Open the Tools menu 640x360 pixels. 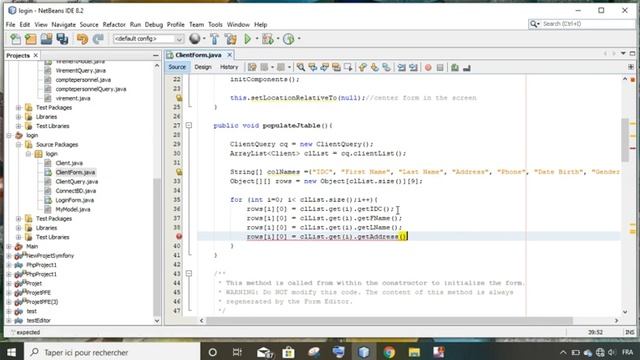215,24
